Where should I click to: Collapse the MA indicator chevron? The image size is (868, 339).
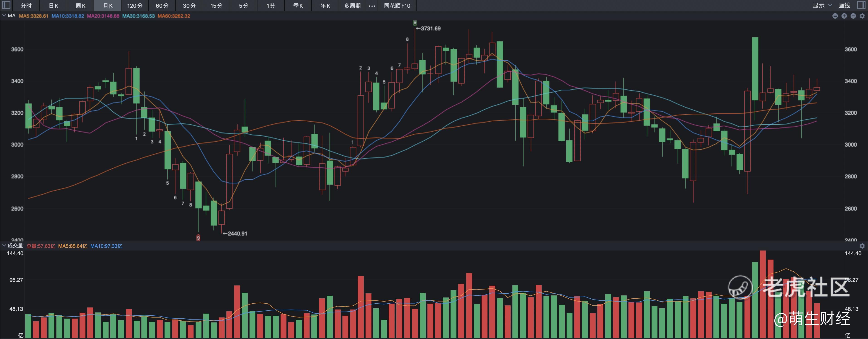(4, 15)
